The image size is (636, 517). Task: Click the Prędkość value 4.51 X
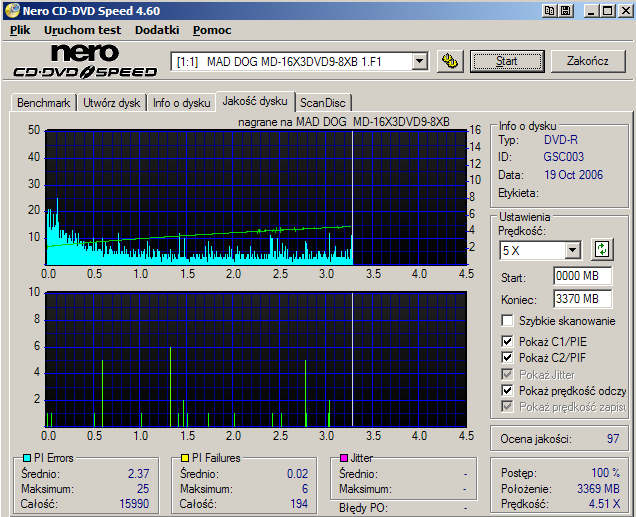(x=604, y=504)
